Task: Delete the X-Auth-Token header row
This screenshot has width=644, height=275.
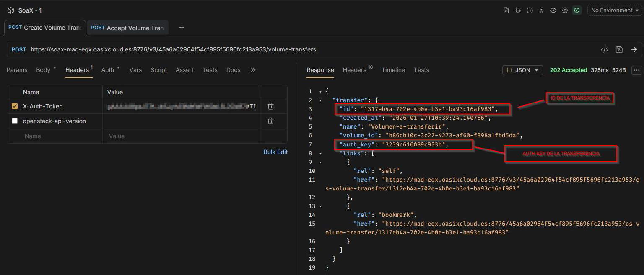Action: click(271, 106)
